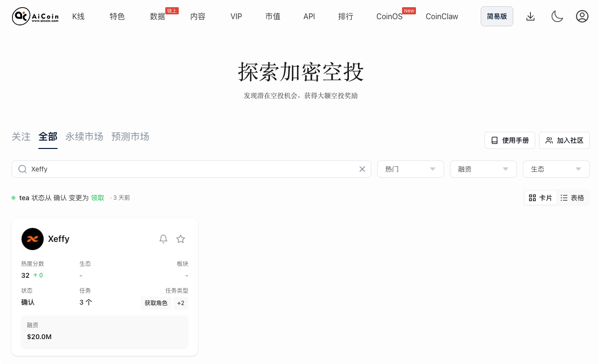Image resolution: width=599 pixels, height=364 pixels.
Task: Click the 获取角色 task type tag
Action: 156,303
